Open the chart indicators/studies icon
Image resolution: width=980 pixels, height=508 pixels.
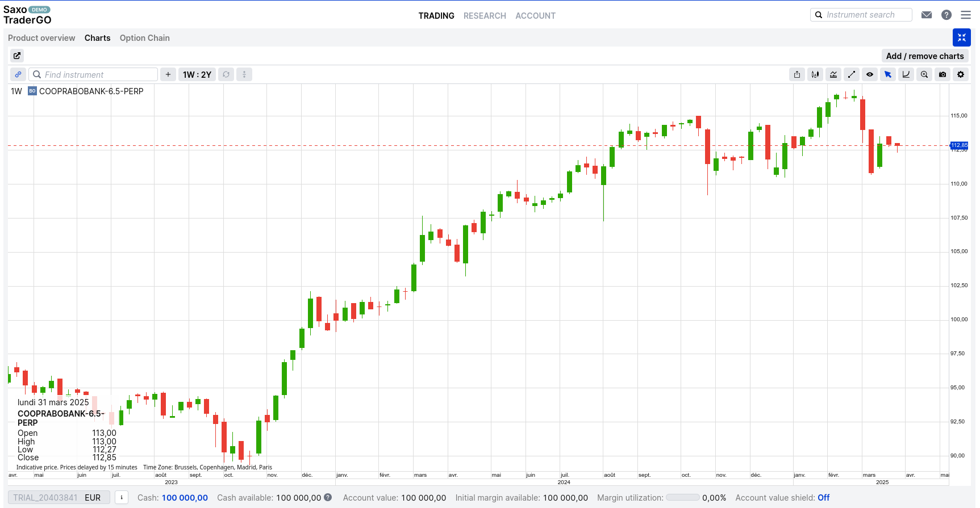tap(833, 74)
